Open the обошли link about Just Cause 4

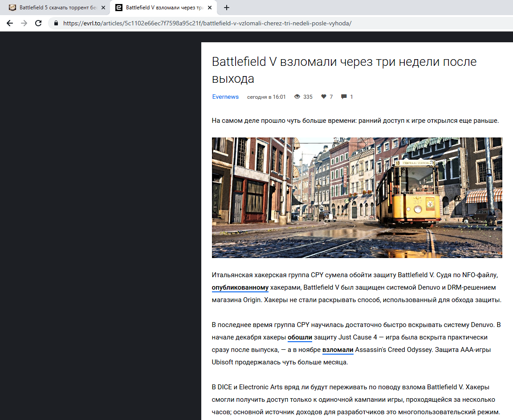tap(300, 337)
